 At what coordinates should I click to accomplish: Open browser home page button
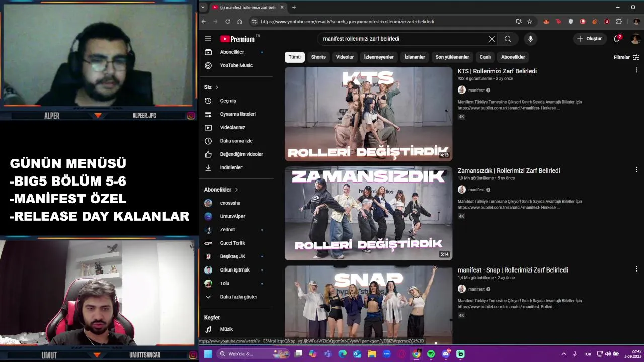coord(240,22)
